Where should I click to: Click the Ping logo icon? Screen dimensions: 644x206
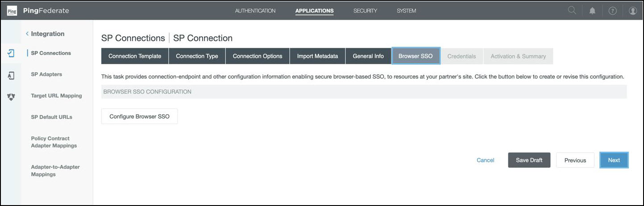pos(12,11)
